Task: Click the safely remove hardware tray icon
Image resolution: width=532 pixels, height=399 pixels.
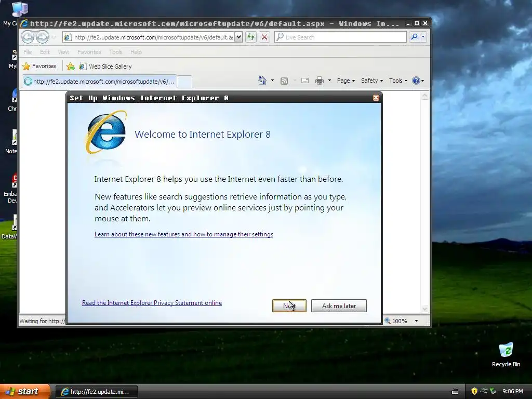Action: click(493, 391)
